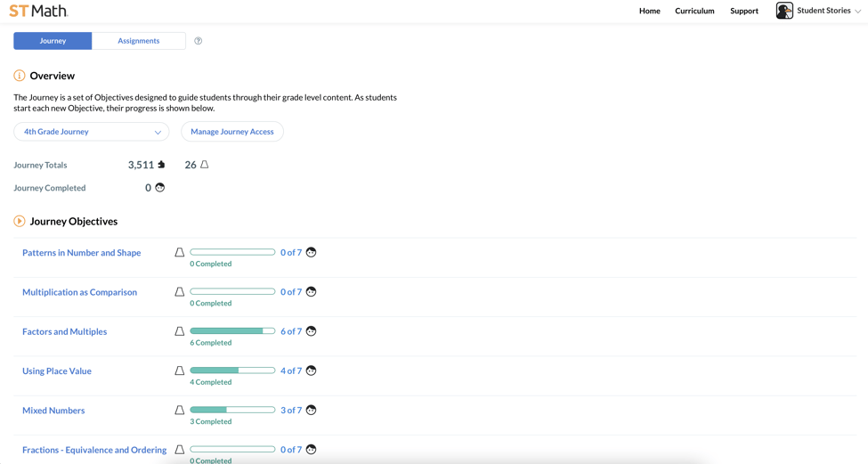868x464 pixels.
Task: Click JiJi face icon in Fractions Equivalence row
Action: 311,450
